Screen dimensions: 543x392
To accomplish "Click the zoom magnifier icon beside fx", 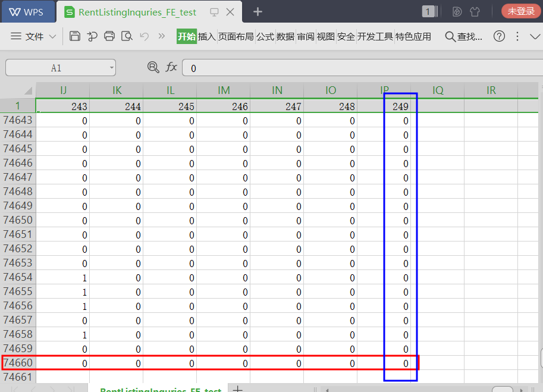I will point(153,67).
